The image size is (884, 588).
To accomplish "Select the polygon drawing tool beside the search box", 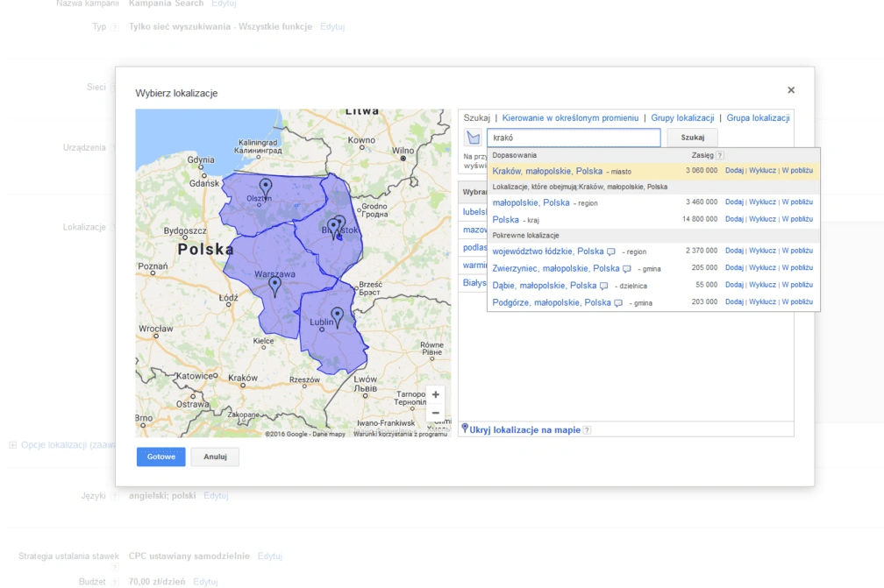I will click(473, 138).
